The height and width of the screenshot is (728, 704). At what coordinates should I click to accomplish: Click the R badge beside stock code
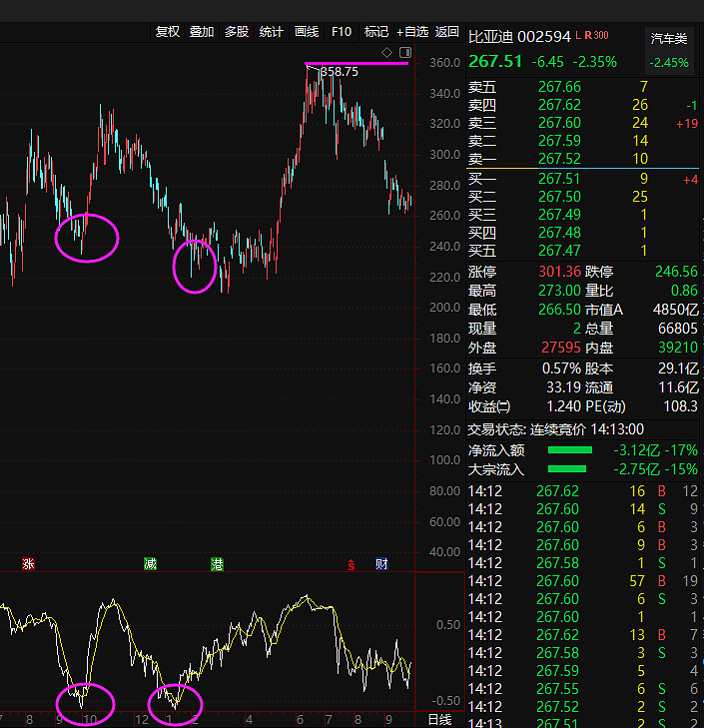[x=588, y=35]
